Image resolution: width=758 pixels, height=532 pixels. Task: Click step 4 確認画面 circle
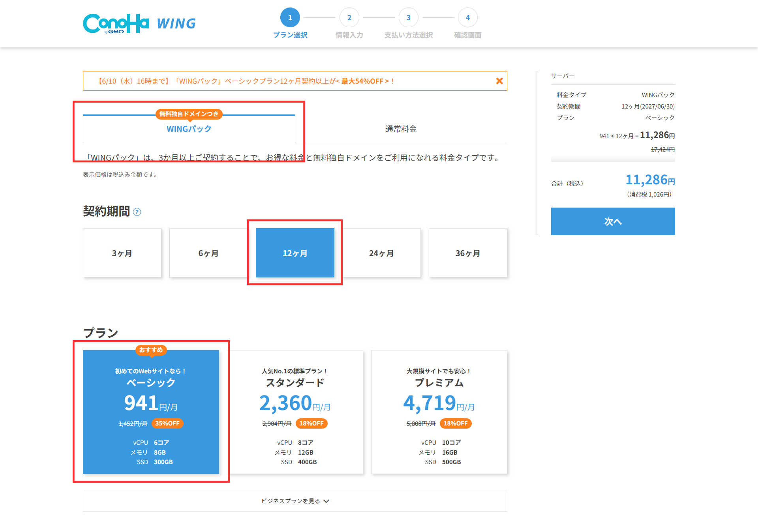pyautogui.click(x=468, y=18)
